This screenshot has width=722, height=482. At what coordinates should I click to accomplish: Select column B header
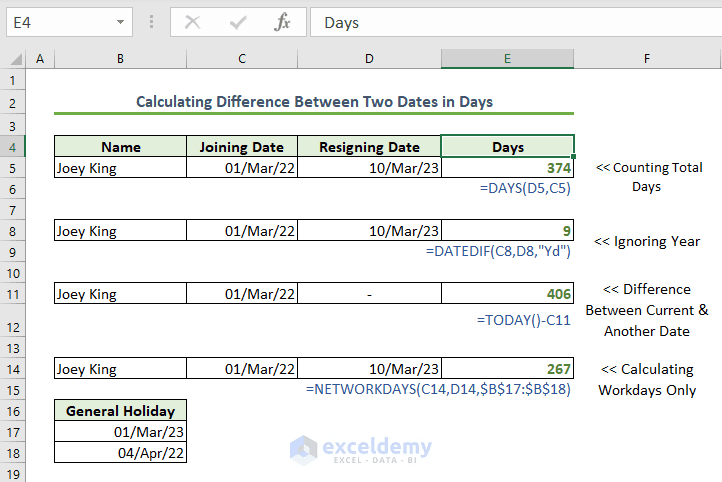tap(120, 59)
